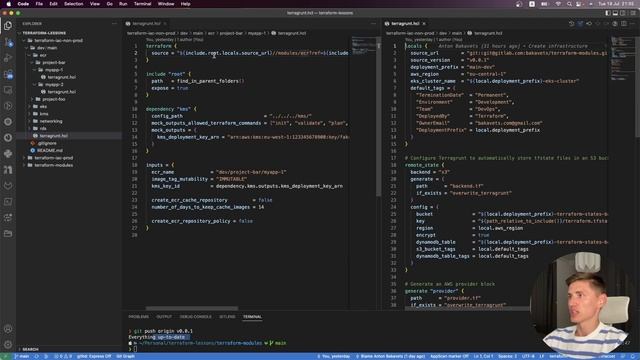Open the File menu
This screenshot has height=360, width=640.
click(x=39, y=4)
